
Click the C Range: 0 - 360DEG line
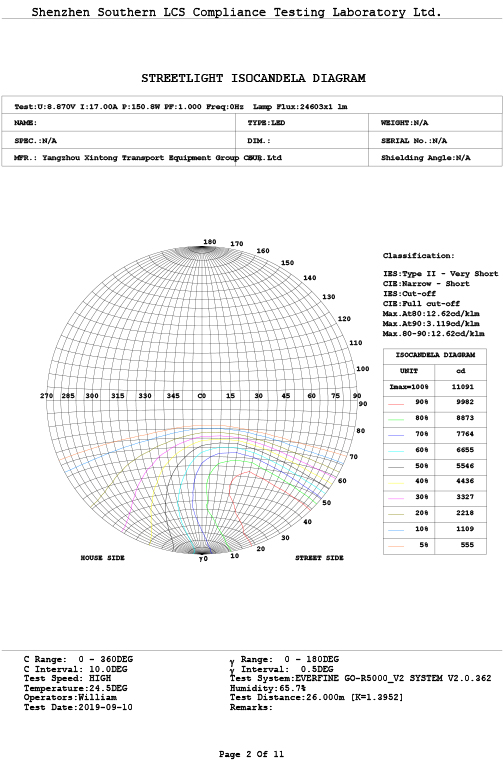pos(78,660)
